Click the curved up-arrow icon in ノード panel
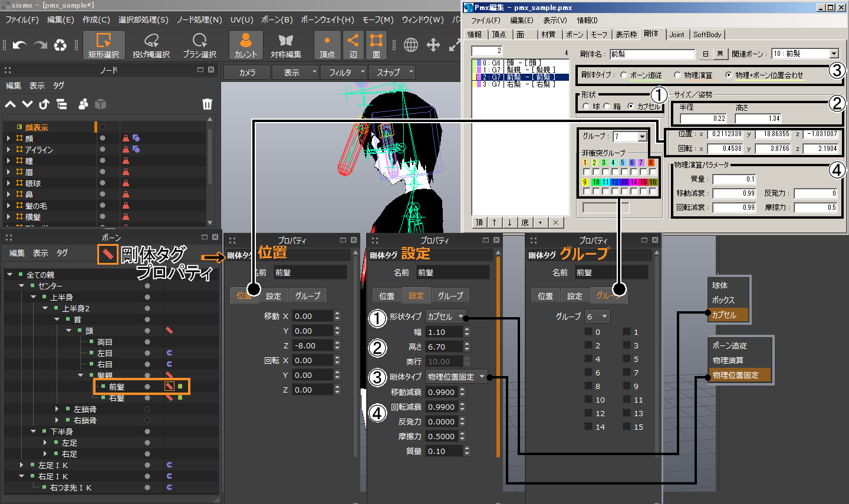The width and height of the screenshot is (849, 504). pos(44,104)
